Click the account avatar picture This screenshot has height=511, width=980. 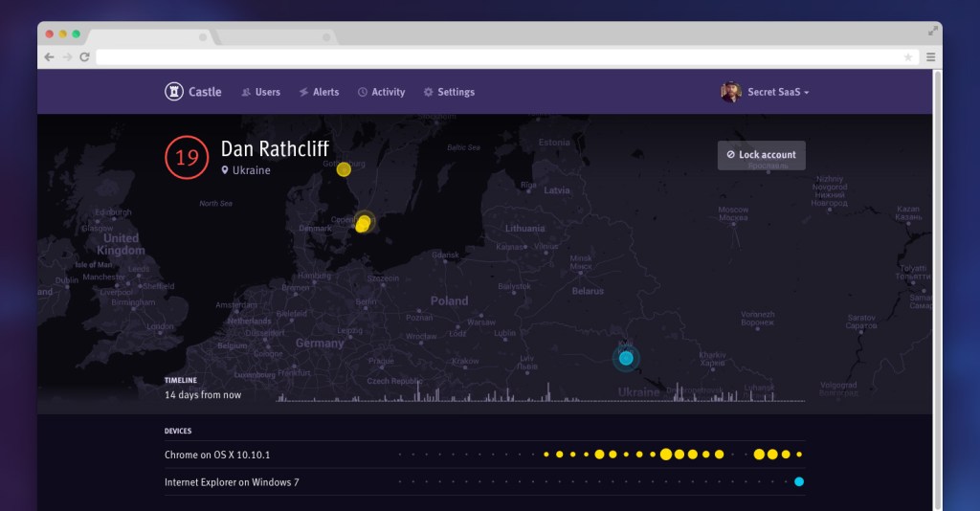pyautogui.click(x=731, y=92)
